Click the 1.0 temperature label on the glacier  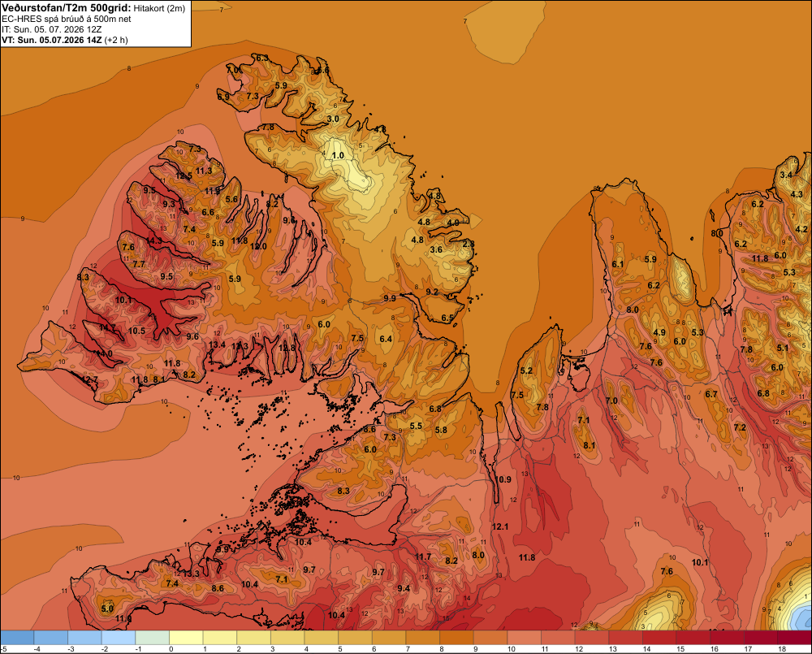coord(338,155)
